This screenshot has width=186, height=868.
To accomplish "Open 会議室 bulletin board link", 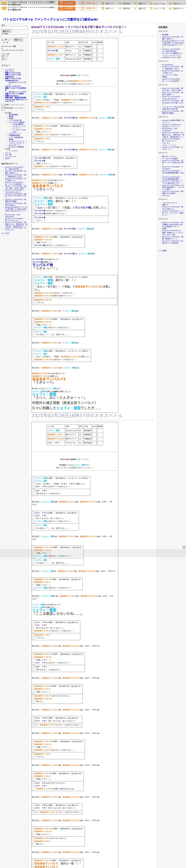I will (x=11, y=118).
